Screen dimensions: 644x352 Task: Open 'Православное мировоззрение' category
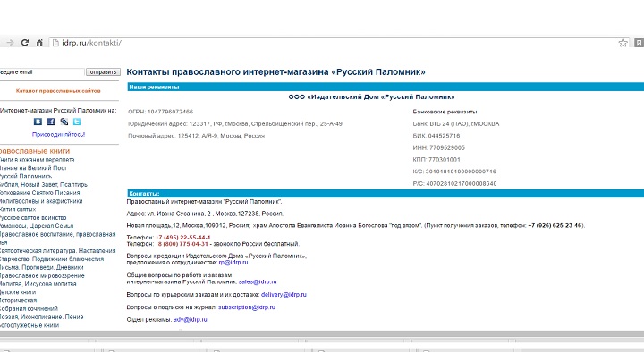coord(42,276)
